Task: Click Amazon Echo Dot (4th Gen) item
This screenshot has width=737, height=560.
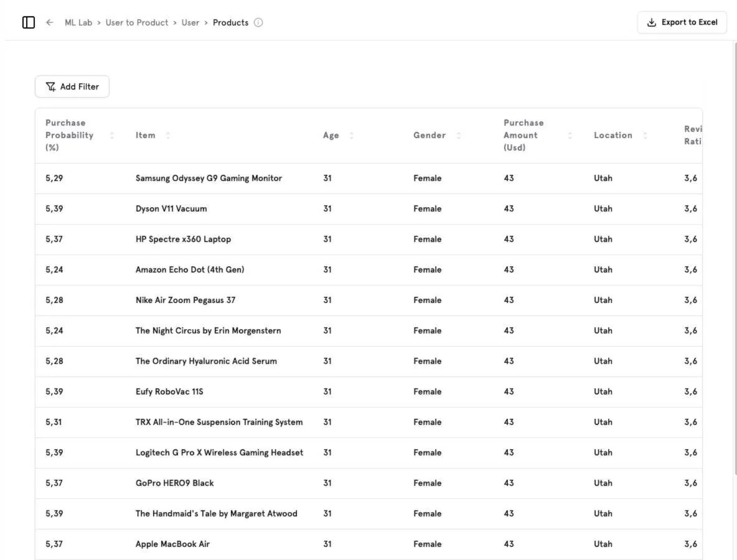Action: [x=190, y=269]
